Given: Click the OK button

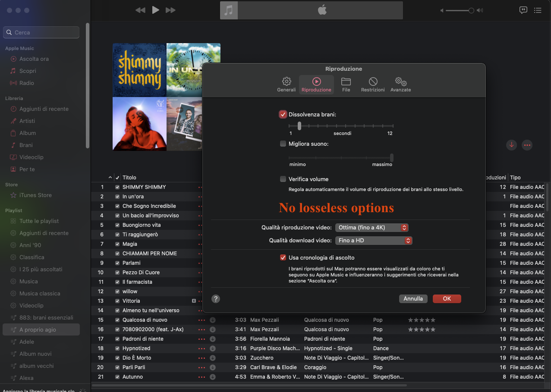Looking at the screenshot, I should (447, 298).
